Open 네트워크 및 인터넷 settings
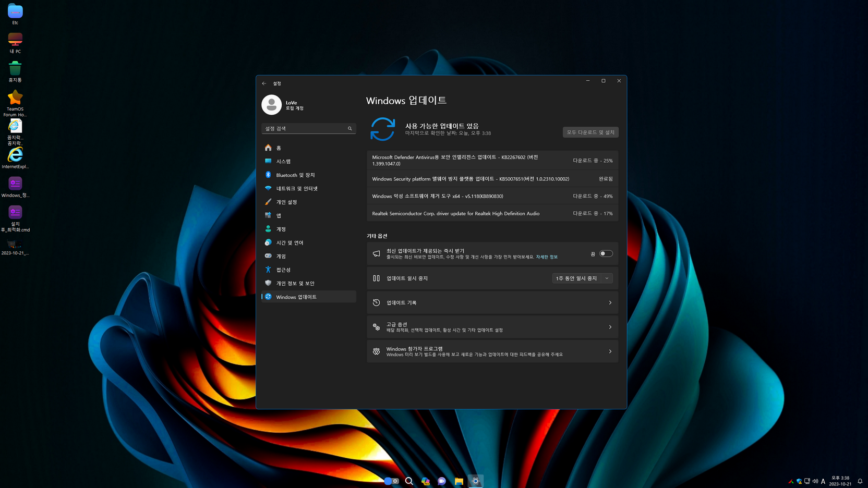The width and height of the screenshot is (868, 488). 308,189
